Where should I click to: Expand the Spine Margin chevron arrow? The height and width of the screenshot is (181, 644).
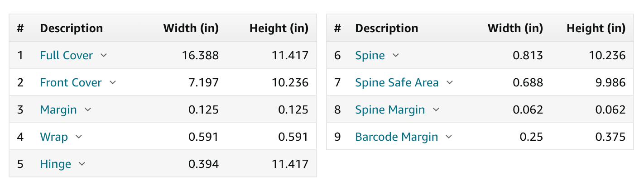point(436,110)
